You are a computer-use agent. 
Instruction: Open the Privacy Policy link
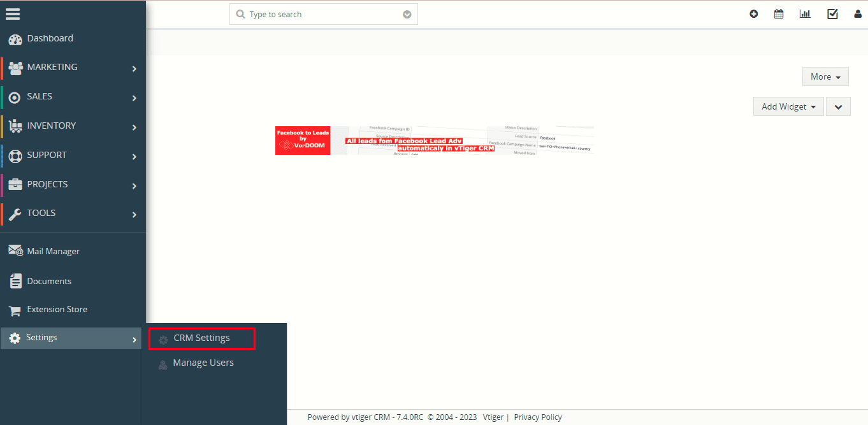pyautogui.click(x=538, y=417)
